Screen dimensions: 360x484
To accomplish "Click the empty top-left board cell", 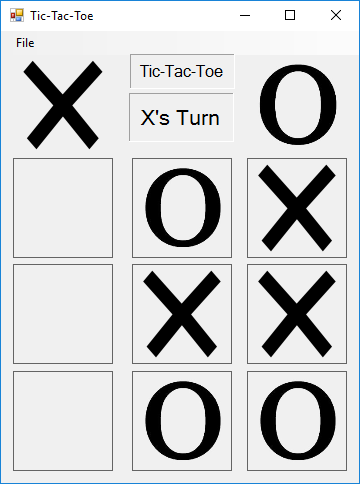I will click(x=63, y=208).
